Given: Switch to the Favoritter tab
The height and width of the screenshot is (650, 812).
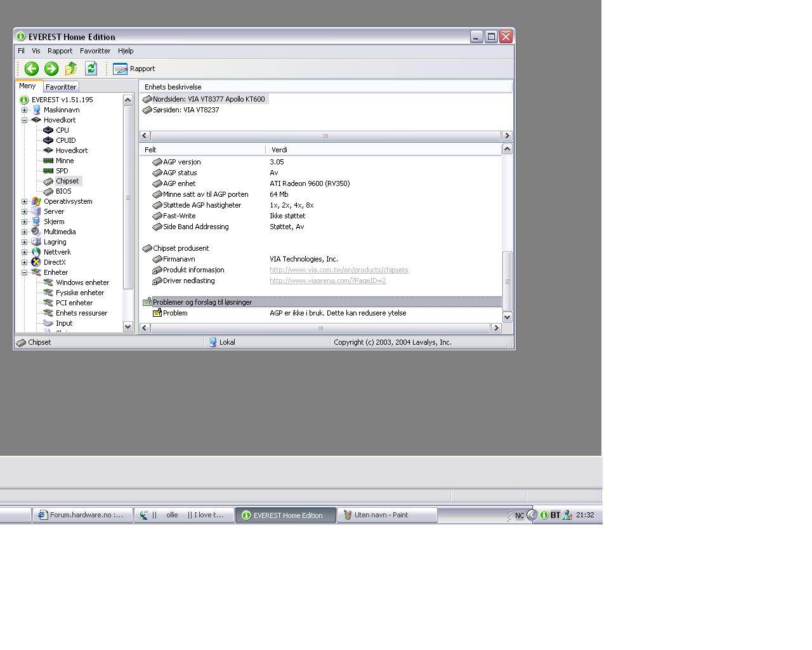Looking at the screenshot, I should pos(61,87).
